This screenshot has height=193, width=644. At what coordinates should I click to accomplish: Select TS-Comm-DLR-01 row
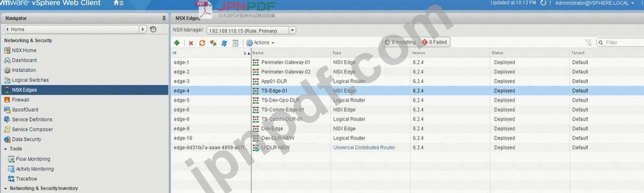(408, 120)
